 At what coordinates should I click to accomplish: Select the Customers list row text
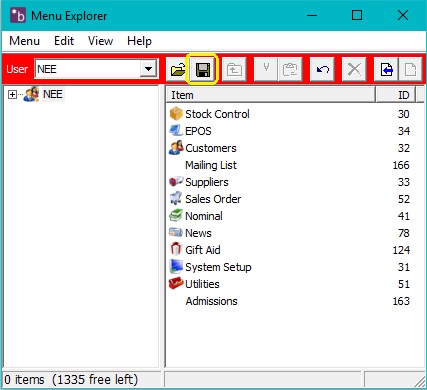(211, 148)
